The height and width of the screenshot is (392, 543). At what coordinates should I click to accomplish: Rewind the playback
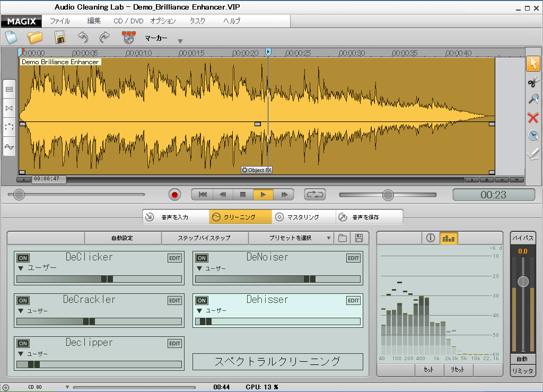(x=223, y=195)
